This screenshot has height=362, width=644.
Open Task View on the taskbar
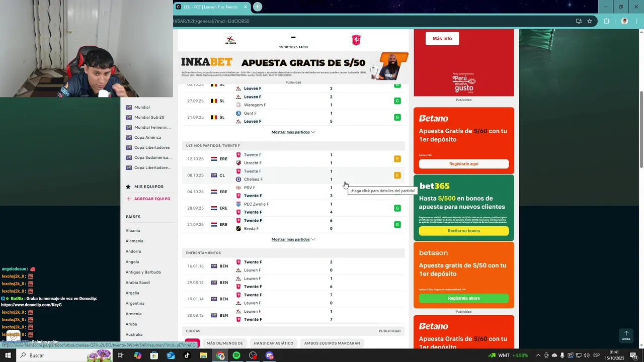pyautogui.click(x=121, y=355)
